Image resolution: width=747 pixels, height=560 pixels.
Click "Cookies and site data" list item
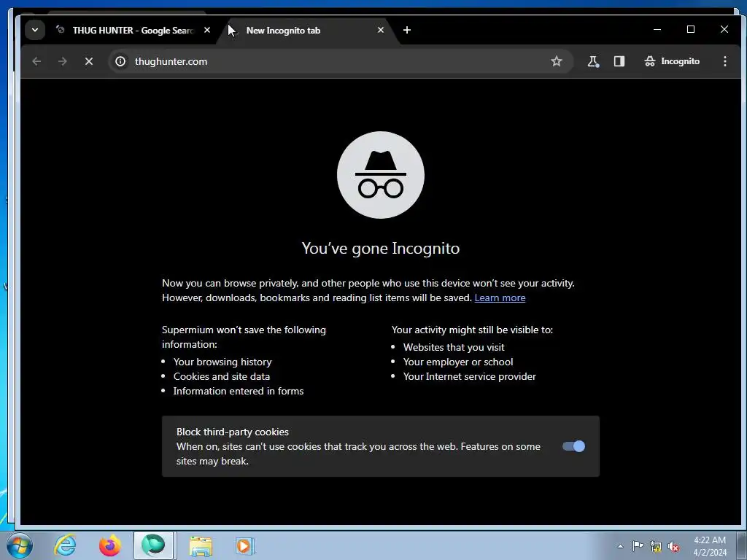pos(222,376)
